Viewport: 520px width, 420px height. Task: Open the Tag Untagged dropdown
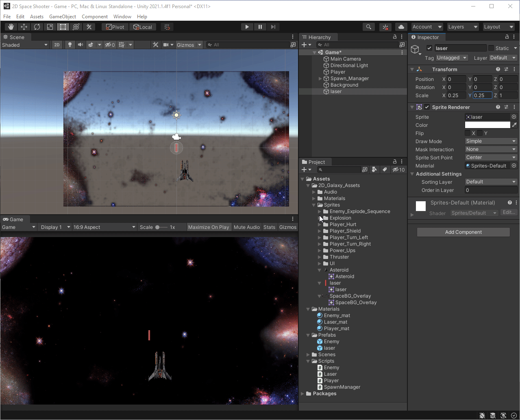(452, 58)
